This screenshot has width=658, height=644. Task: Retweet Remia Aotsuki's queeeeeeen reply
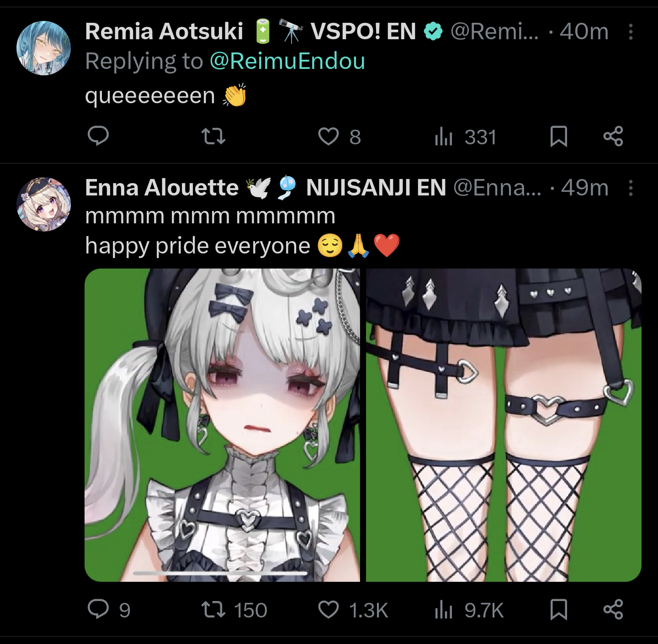[213, 136]
